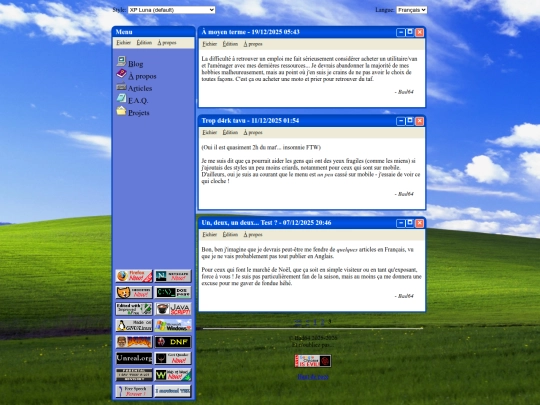This screenshot has width=540, height=405.
Task: Click the Doom face badge
Action: click(134, 342)
